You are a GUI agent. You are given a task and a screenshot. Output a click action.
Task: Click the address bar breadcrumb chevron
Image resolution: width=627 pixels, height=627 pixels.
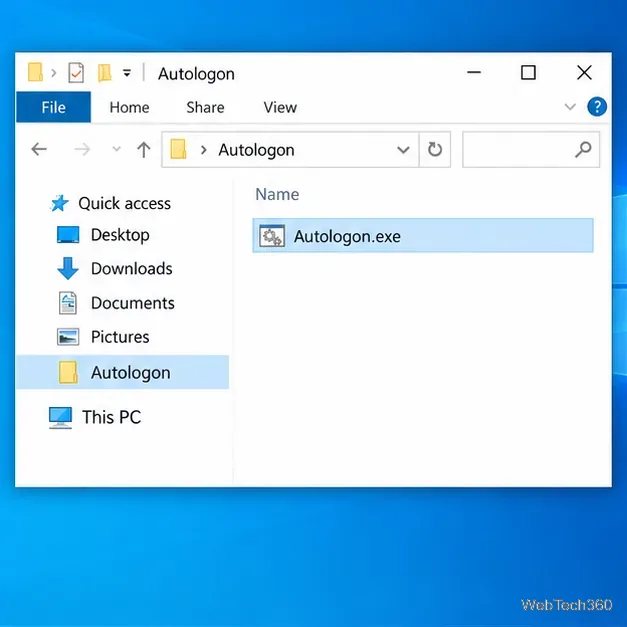[x=204, y=150]
